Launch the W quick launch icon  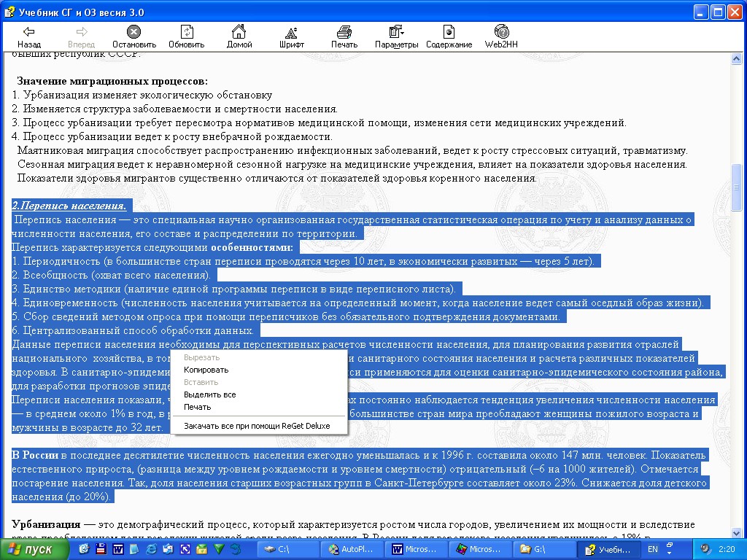117,549
